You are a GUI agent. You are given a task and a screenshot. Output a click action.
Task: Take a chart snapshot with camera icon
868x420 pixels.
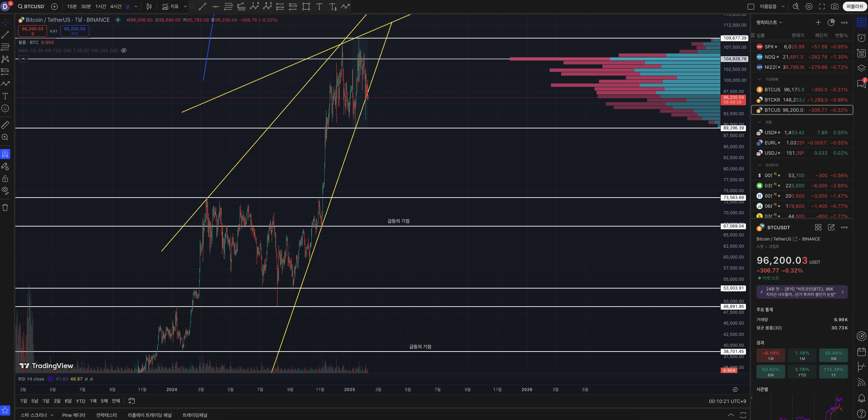[x=835, y=6]
